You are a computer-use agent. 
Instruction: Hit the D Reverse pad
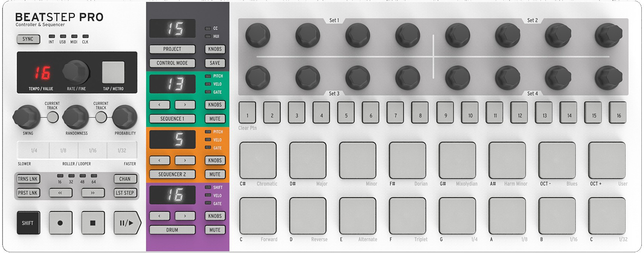tap(308, 216)
